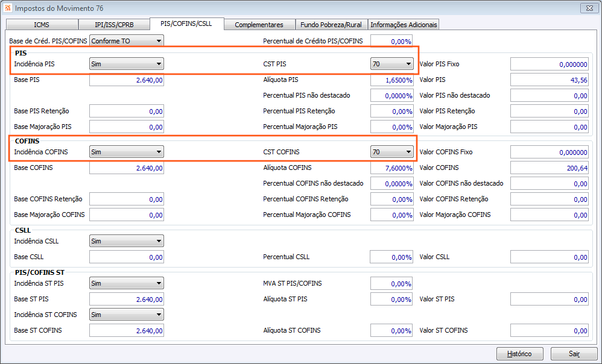
Task: Open the Incidência PIS dropdown
Action: click(159, 64)
